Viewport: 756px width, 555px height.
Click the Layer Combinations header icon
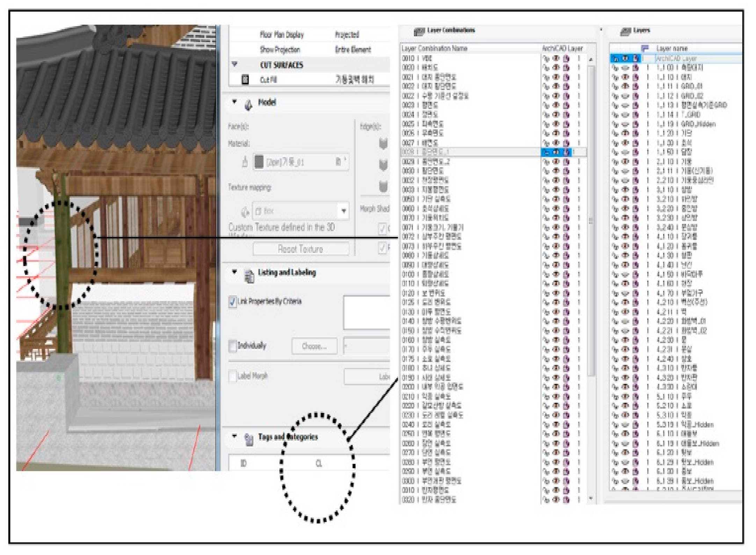click(x=419, y=31)
